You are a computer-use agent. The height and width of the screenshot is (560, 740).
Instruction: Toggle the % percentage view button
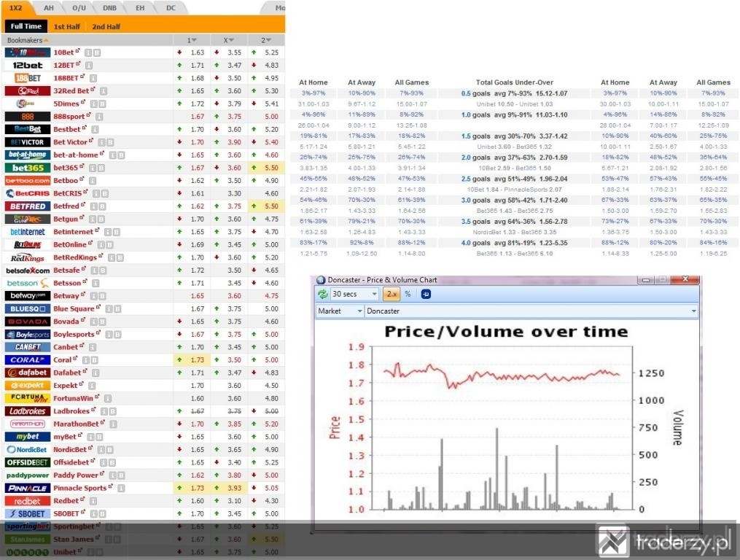pos(408,294)
